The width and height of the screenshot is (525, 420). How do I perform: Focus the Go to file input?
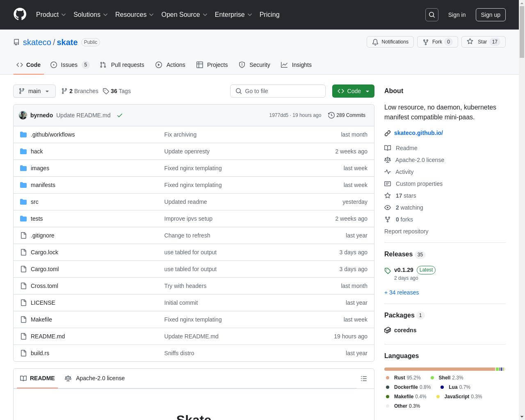[278, 91]
